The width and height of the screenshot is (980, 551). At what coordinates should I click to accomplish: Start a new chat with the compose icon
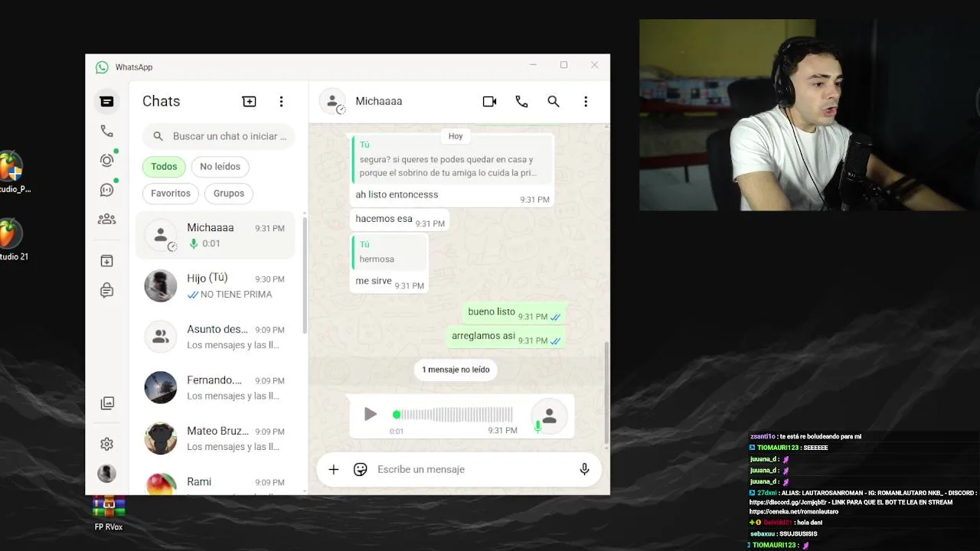[249, 101]
